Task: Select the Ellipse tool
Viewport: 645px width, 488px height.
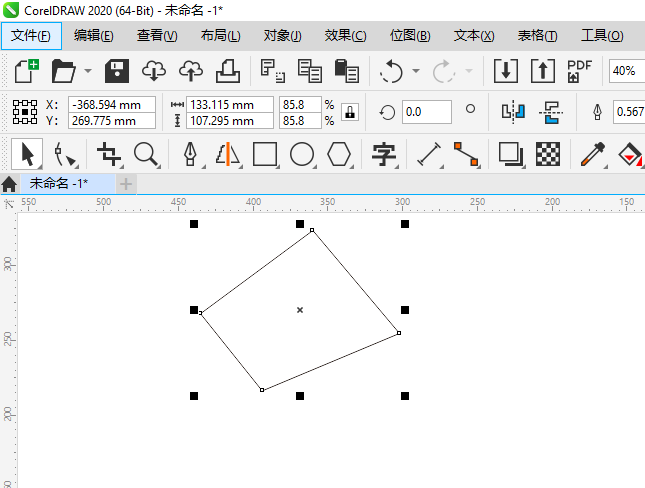Action: pyautogui.click(x=302, y=154)
